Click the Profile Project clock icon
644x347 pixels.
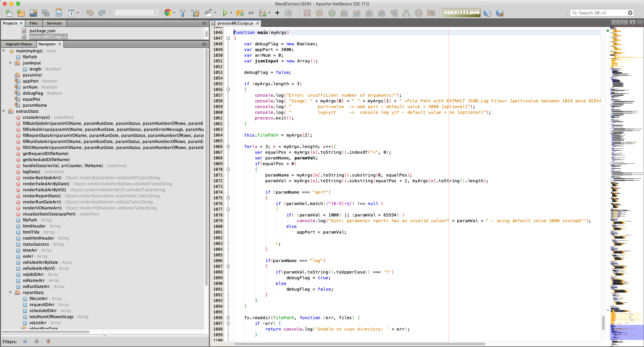pos(288,13)
